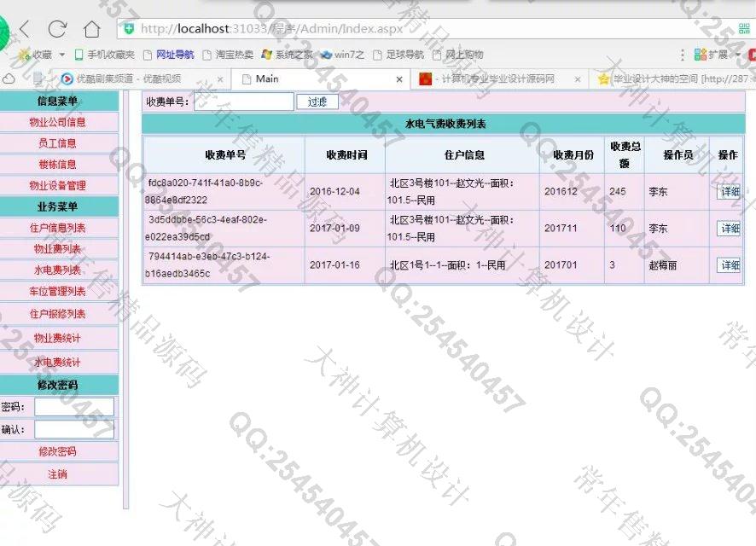Click 注销 to log out

point(57,474)
